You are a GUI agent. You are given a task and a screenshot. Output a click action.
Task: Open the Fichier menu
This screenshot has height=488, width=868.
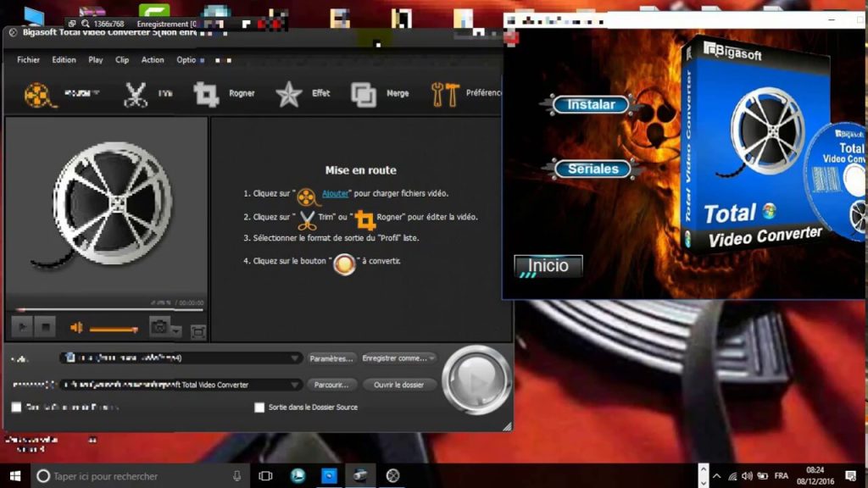point(28,60)
